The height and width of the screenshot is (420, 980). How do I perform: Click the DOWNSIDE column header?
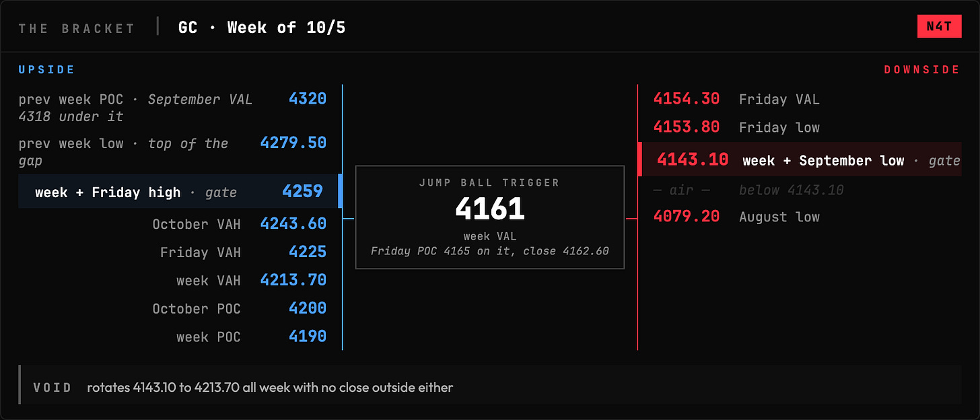tap(921, 69)
